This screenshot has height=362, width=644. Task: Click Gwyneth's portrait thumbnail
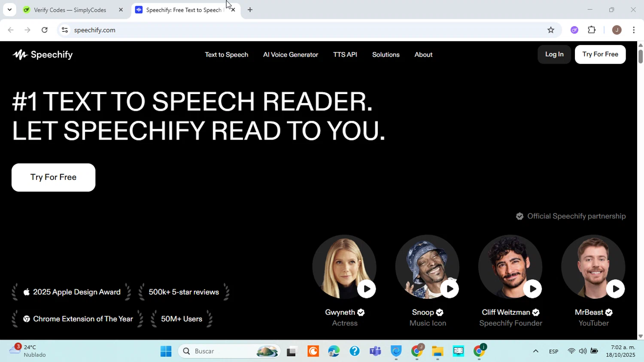coord(344,267)
